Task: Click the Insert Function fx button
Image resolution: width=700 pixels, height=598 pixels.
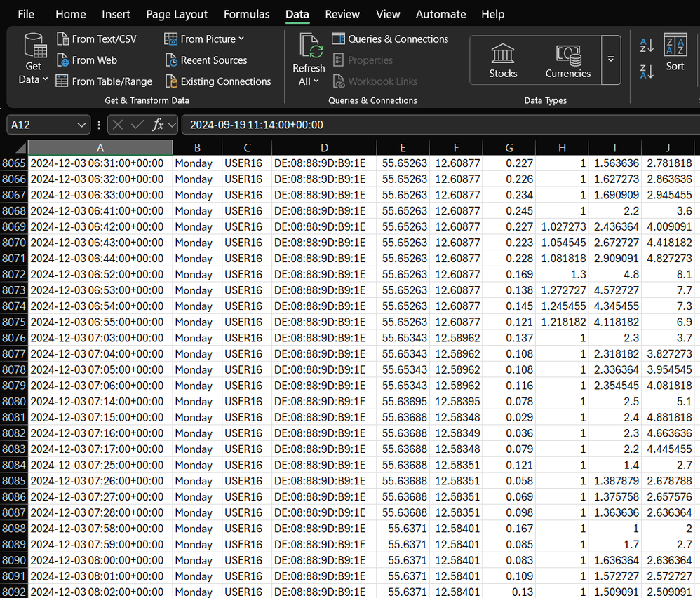Action: click(158, 125)
